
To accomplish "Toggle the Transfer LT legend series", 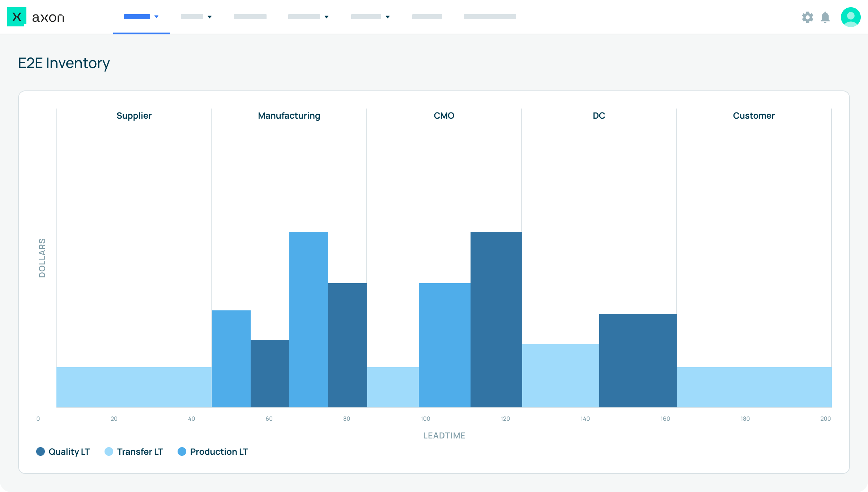I will (134, 451).
